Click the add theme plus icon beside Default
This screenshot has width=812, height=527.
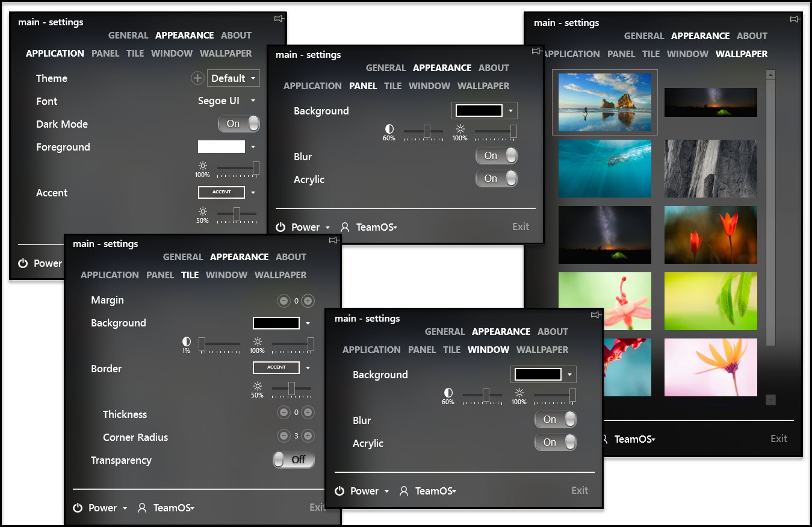(x=197, y=78)
